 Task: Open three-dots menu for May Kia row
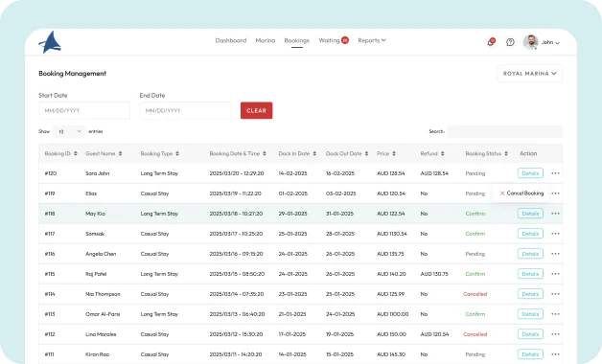(555, 214)
